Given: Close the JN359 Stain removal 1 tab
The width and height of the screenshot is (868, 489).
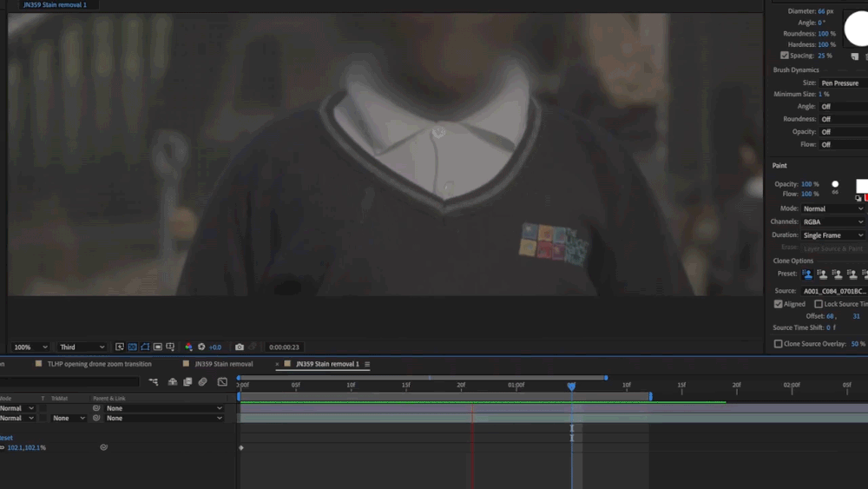Looking at the screenshot, I should tap(277, 364).
